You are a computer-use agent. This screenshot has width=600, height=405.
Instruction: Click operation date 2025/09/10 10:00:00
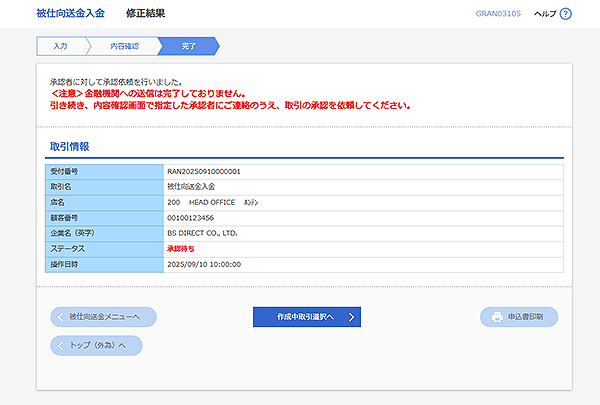[204, 265]
